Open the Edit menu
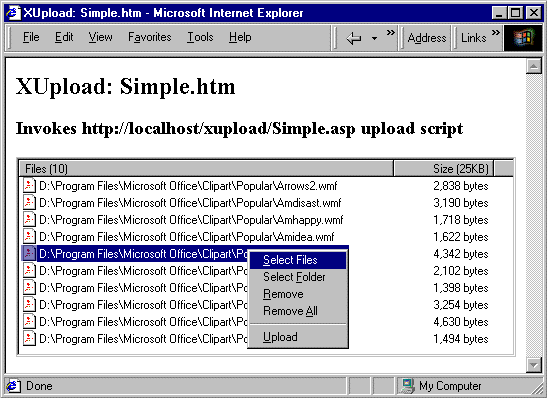547x398 pixels. point(64,37)
